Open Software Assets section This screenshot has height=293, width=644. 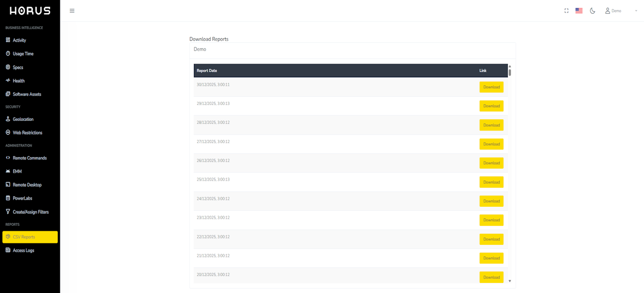pyautogui.click(x=27, y=94)
